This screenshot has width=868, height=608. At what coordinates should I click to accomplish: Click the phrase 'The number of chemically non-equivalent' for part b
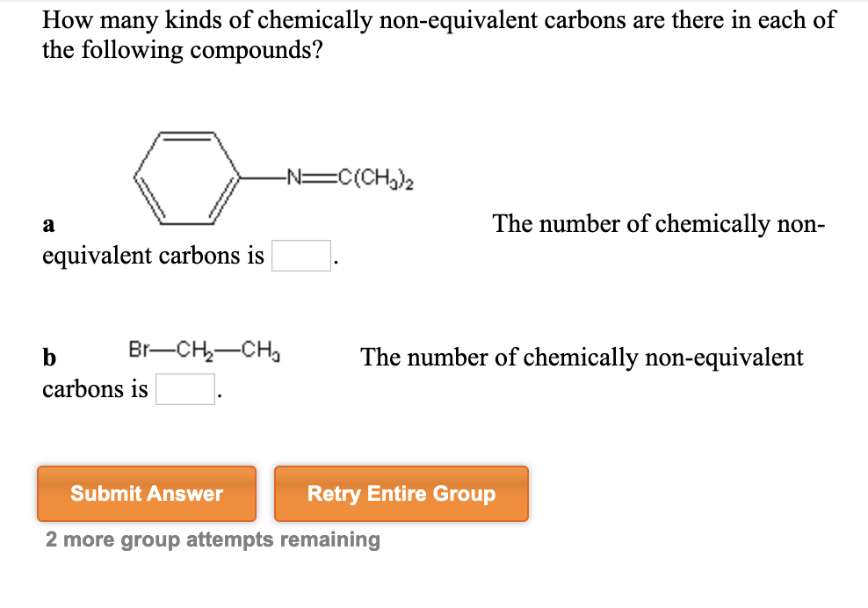point(582,358)
